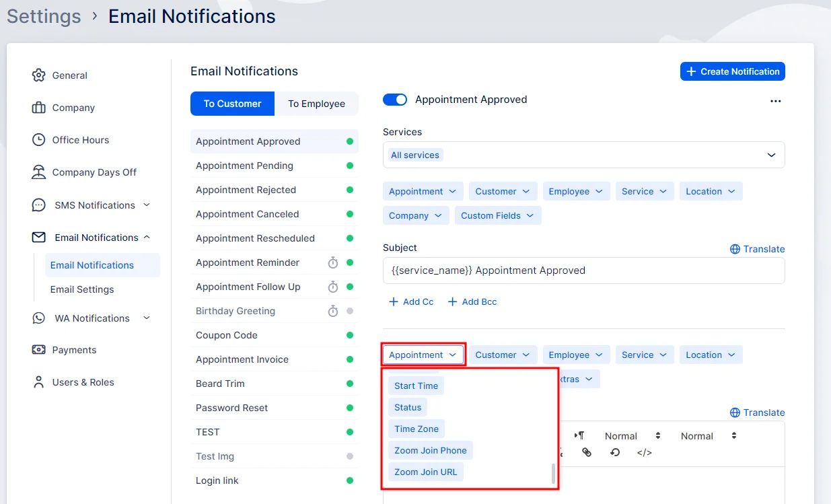Screen dimensions: 831x504
Task: Click the Payments icon in sidebar
Action: (39, 350)
